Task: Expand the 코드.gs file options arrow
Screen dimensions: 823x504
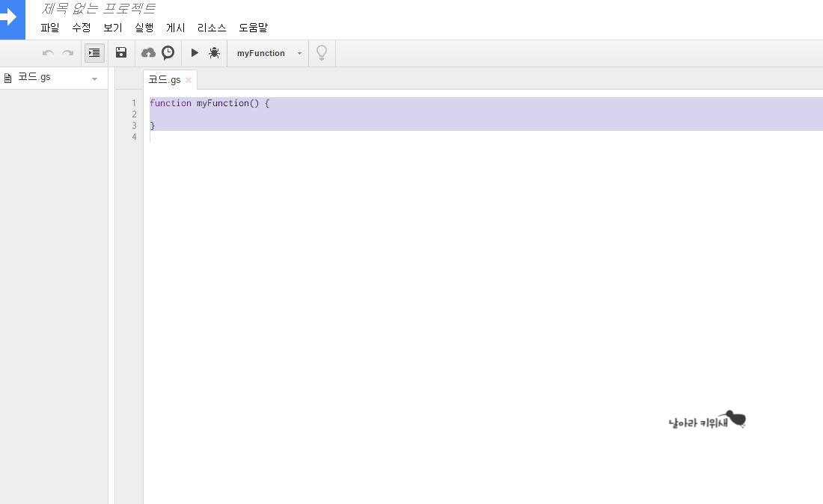Action: tap(94, 79)
